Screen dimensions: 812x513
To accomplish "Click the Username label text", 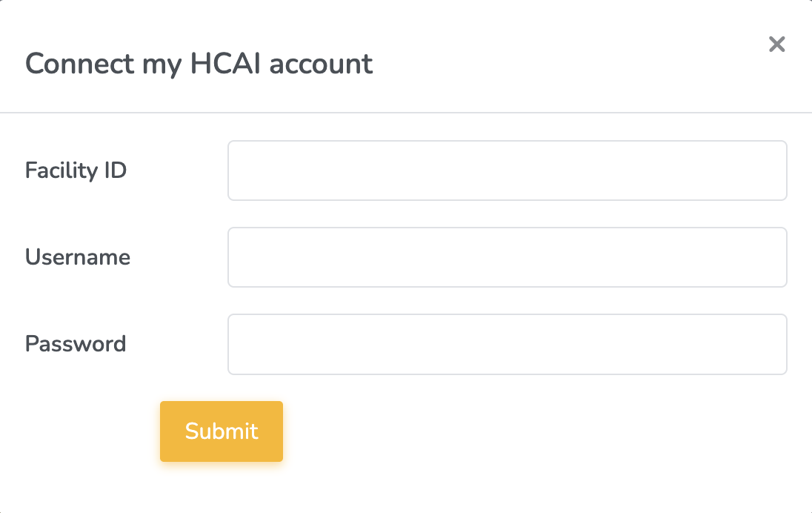I will tap(77, 256).
